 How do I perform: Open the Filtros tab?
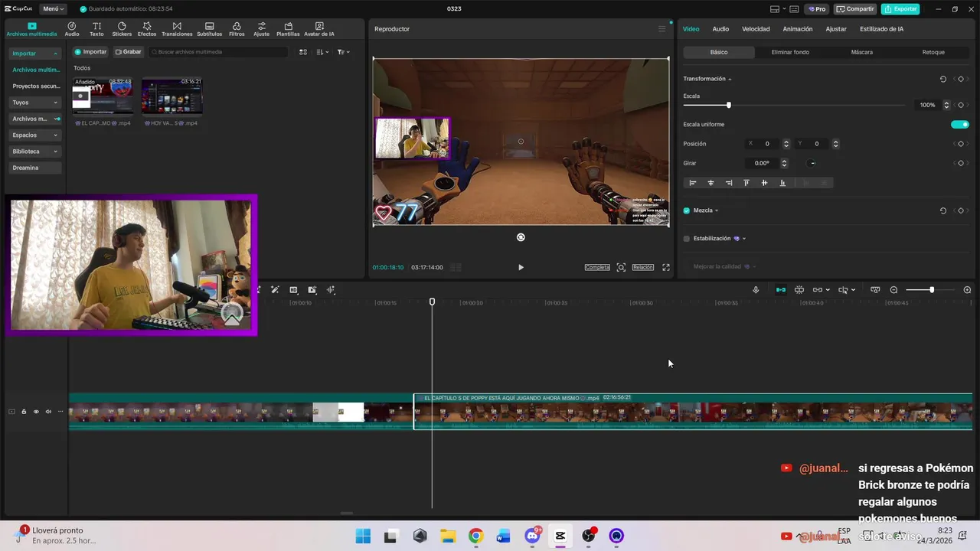click(x=237, y=29)
